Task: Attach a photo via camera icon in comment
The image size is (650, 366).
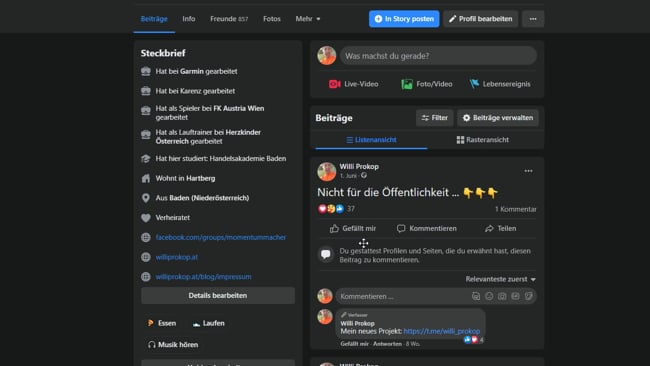Action: pyautogui.click(x=502, y=296)
